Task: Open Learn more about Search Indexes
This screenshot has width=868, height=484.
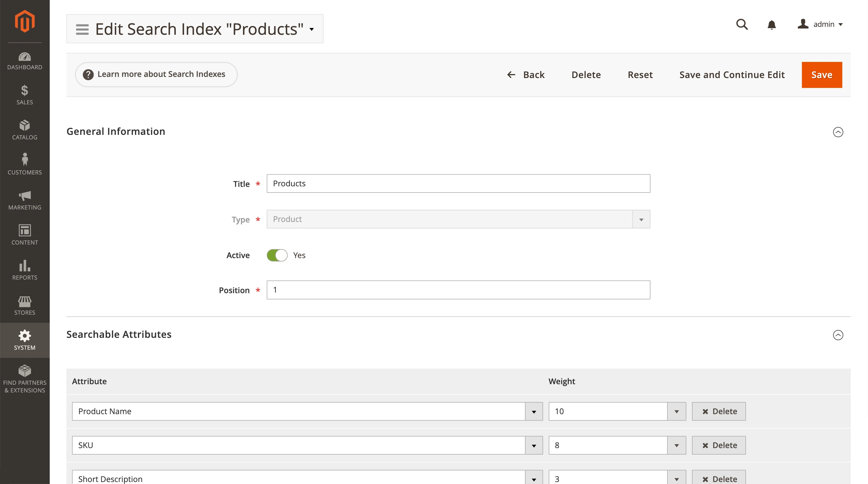Action: click(156, 74)
